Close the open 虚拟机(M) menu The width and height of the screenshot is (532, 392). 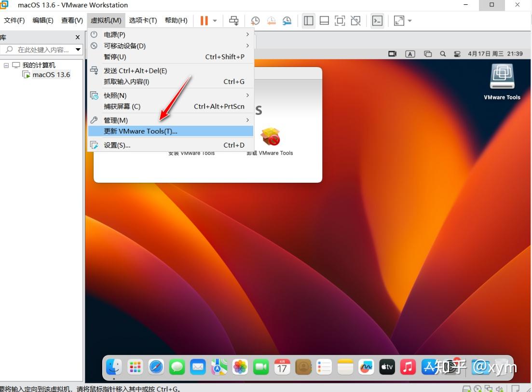pos(106,20)
